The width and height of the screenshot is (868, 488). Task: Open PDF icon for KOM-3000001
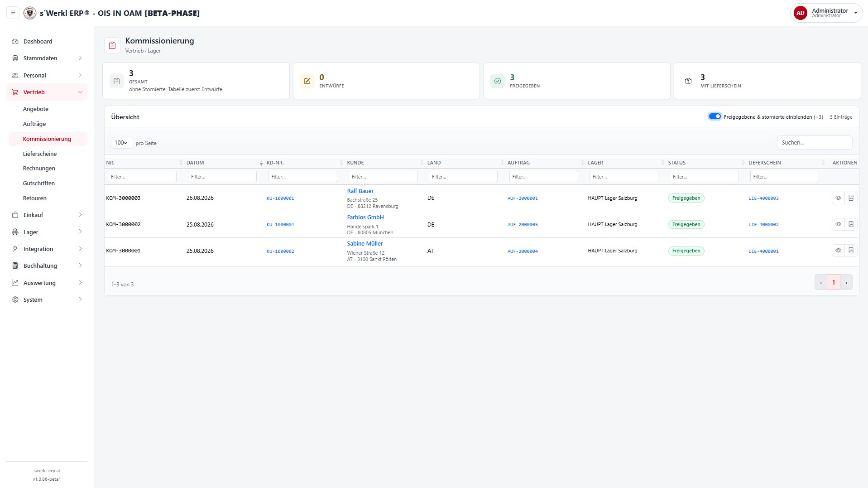click(851, 251)
